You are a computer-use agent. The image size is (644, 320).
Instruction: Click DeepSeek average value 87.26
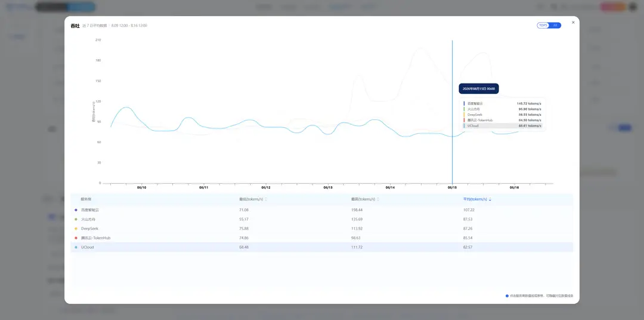(x=468, y=229)
